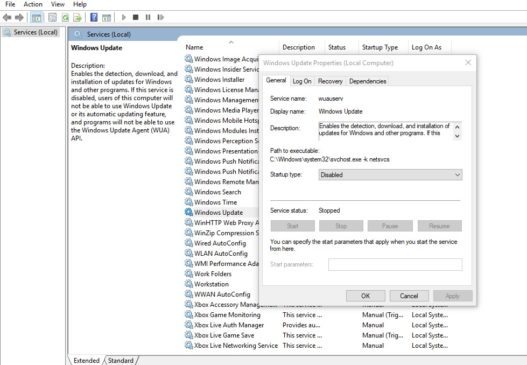
Task: Switch to the Log On tab
Action: (302, 81)
